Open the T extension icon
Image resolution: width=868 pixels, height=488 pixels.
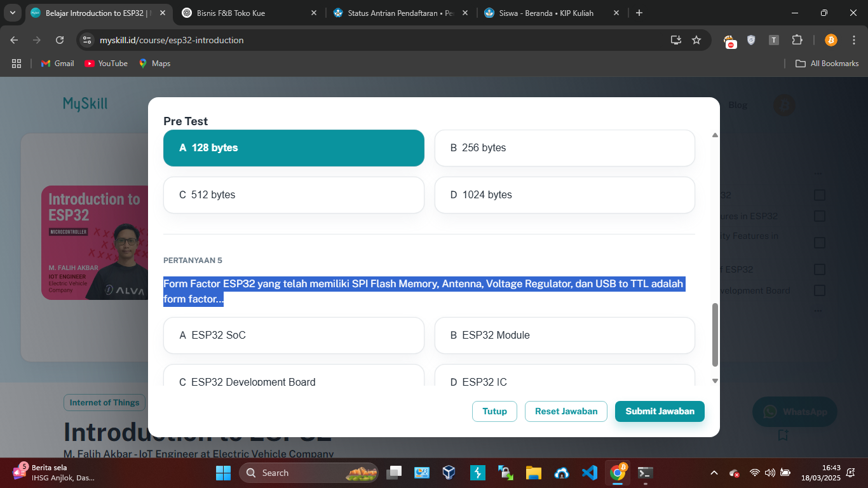click(x=773, y=40)
